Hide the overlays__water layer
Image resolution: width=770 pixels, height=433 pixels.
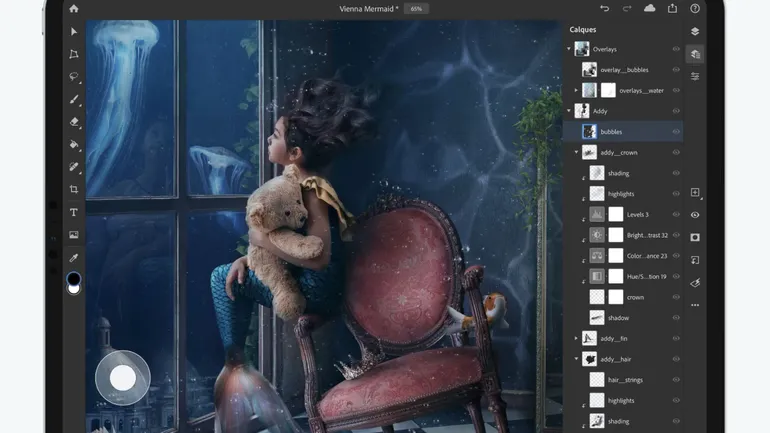(x=676, y=90)
